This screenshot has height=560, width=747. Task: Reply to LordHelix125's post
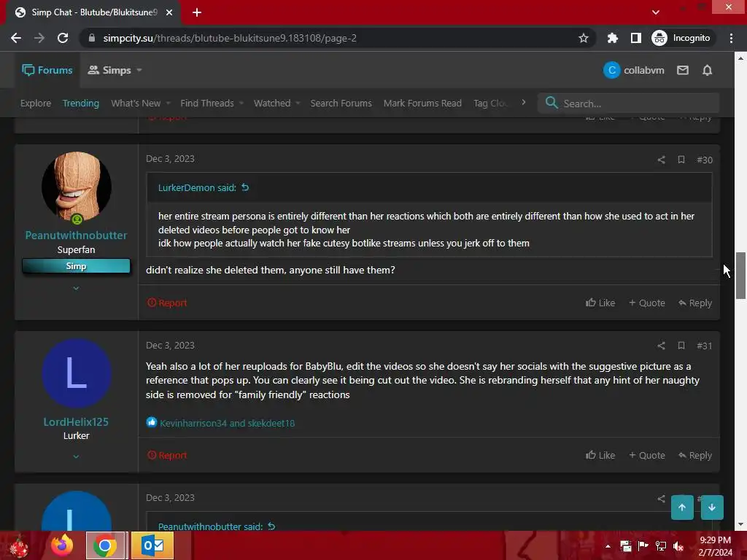pyautogui.click(x=695, y=455)
